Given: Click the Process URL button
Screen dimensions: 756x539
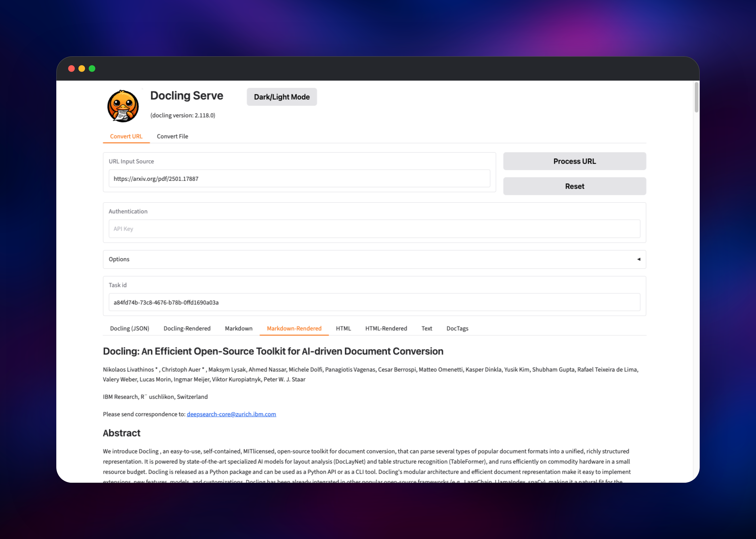Looking at the screenshot, I should tap(574, 161).
